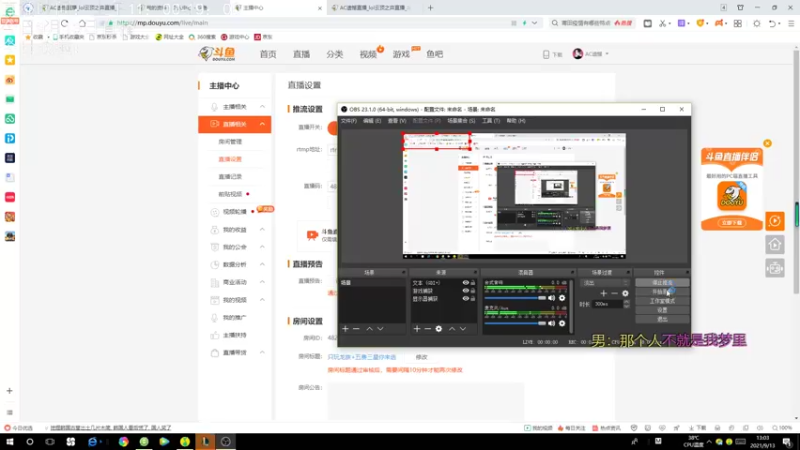The width and height of the screenshot is (800, 450).
Task: Open OBS 文件(F) menu
Action: [348, 121]
